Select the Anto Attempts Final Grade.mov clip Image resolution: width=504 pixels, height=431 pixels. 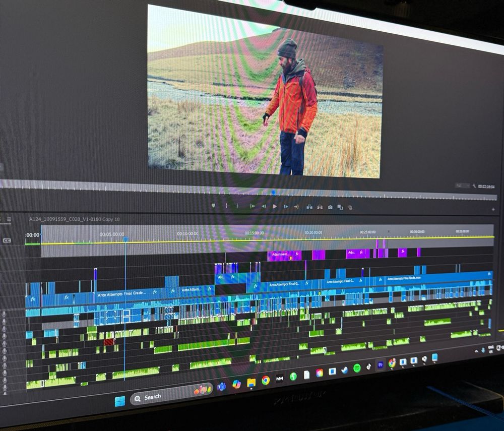439,277
